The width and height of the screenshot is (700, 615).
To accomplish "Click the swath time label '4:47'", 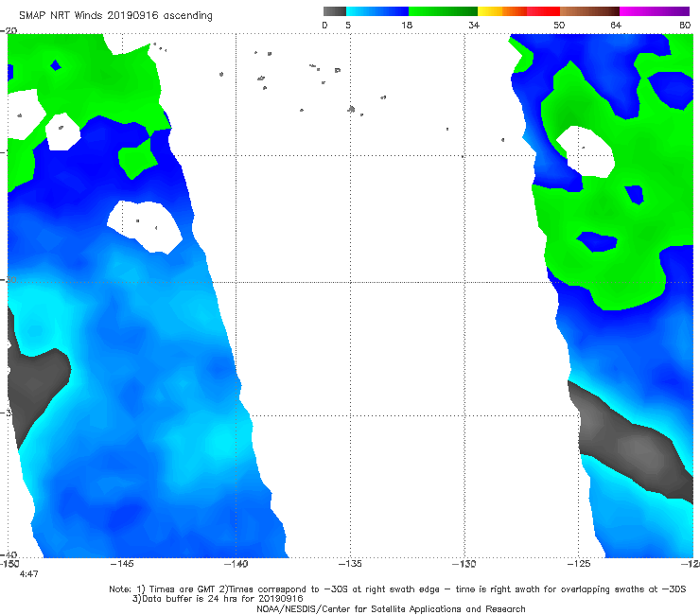I will tap(28, 574).
